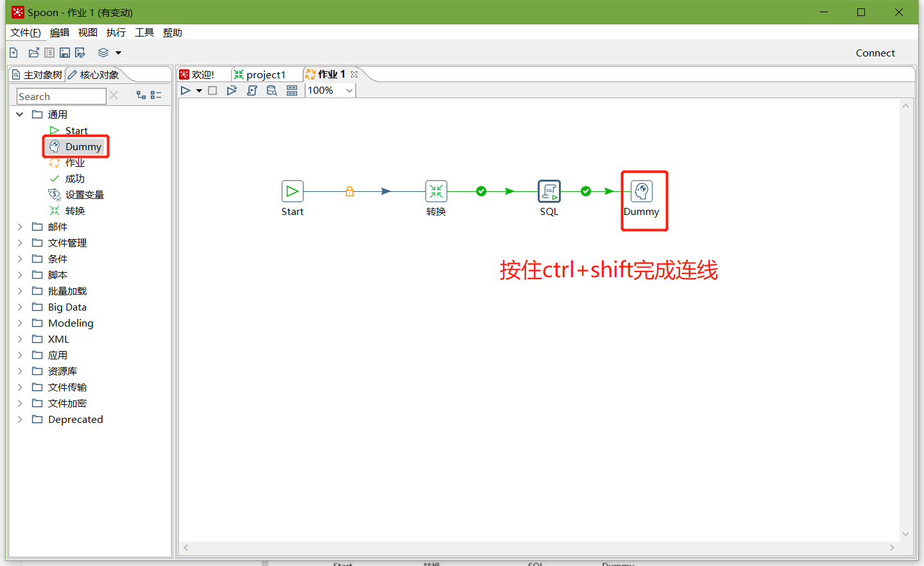
Task: Click the stop job icon
Action: [212, 90]
